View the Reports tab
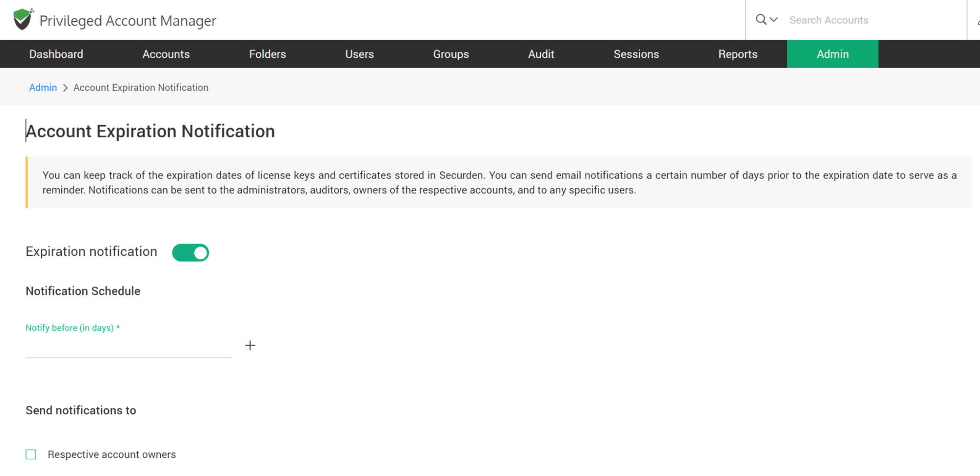The image size is (980, 476). pos(737,54)
